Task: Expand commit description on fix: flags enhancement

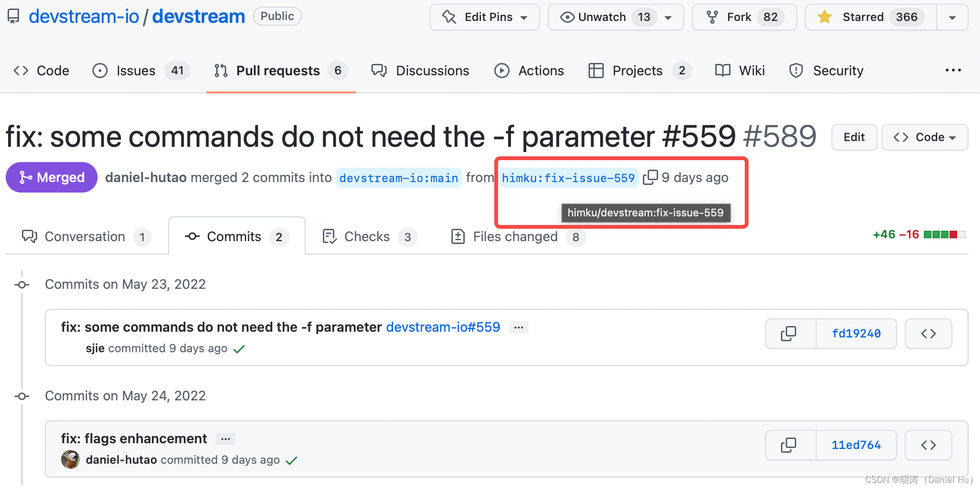Action: pyautogui.click(x=225, y=438)
